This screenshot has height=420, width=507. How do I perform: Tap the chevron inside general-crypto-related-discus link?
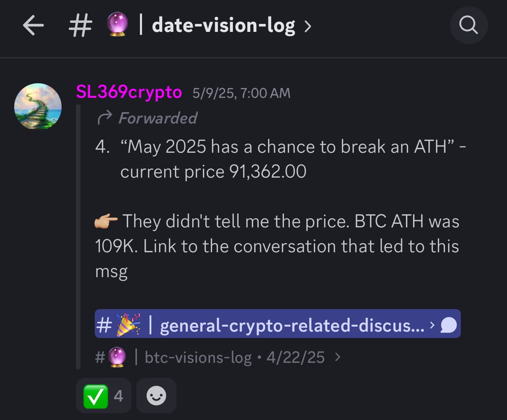point(431,325)
